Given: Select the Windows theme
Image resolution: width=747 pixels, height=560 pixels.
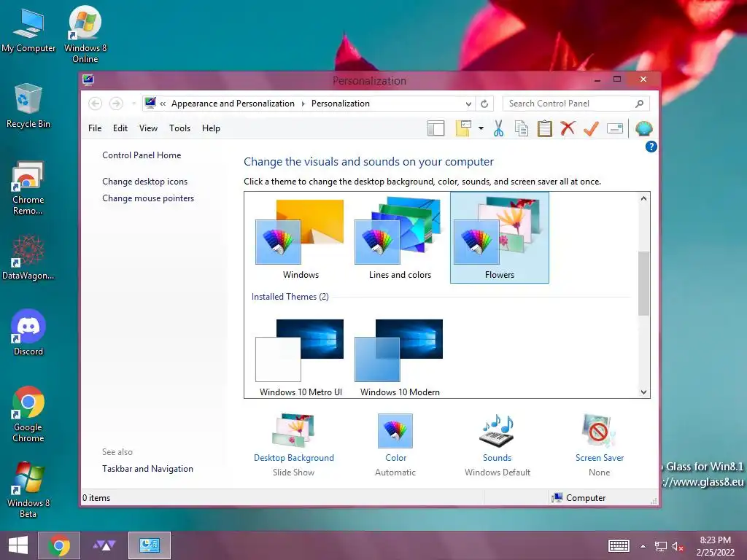Looking at the screenshot, I should (x=301, y=239).
